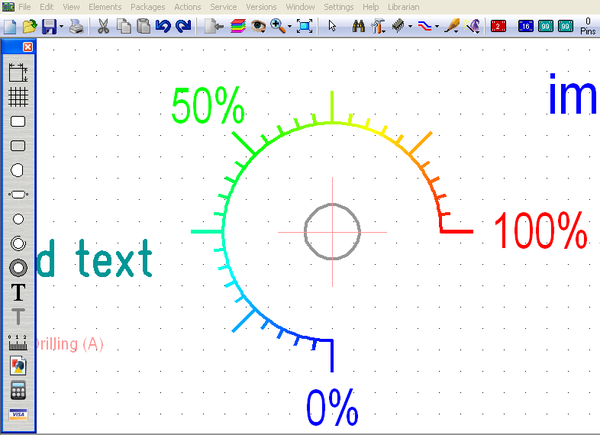Open the stacked colored layers icon
600x435 pixels.
[238, 25]
